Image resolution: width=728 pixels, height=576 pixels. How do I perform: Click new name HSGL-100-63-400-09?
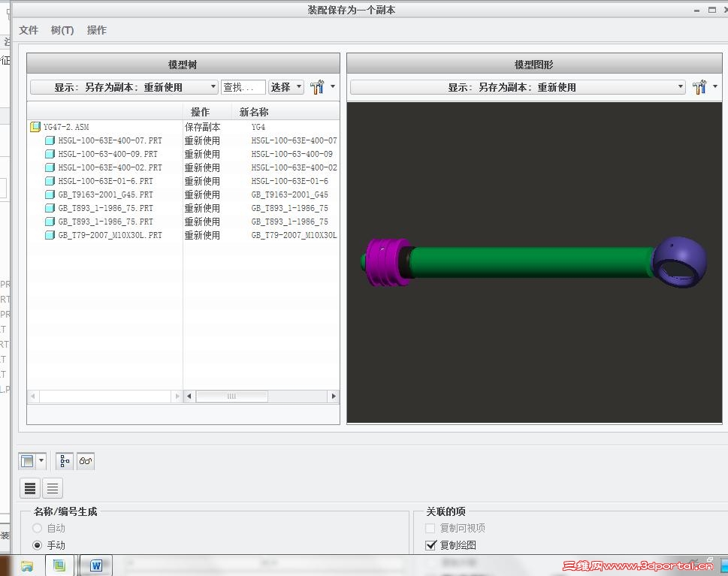[292, 154]
